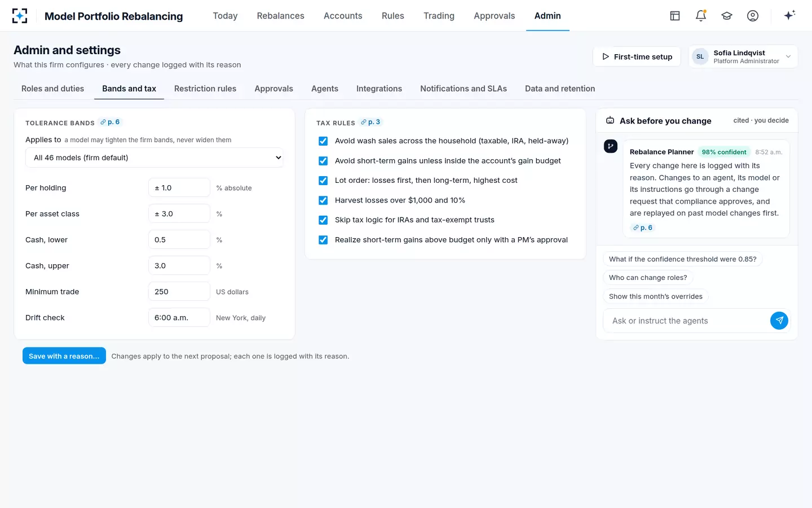Click the Rebalance Planner agent avatar
This screenshot has width=812, height=508.
611,146
